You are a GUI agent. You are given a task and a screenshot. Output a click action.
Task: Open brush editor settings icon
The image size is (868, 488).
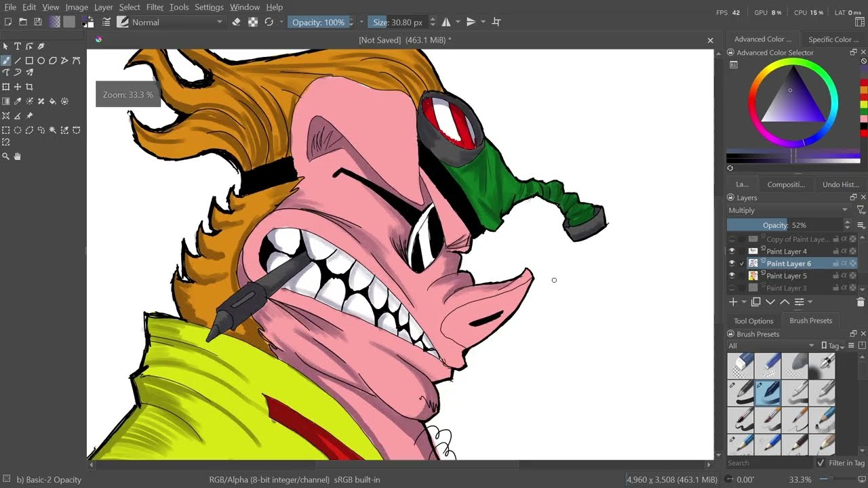tap(106, 22)
